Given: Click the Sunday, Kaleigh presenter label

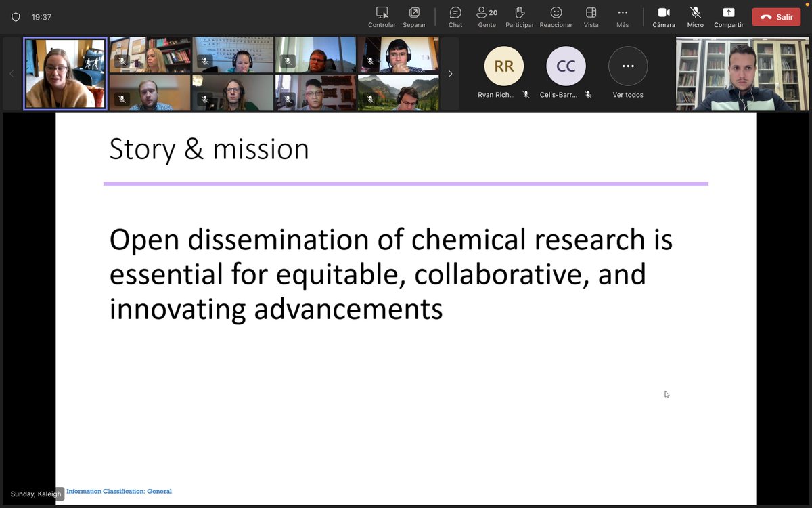Looking at the screenshot, I should click(x=35, y=494).
